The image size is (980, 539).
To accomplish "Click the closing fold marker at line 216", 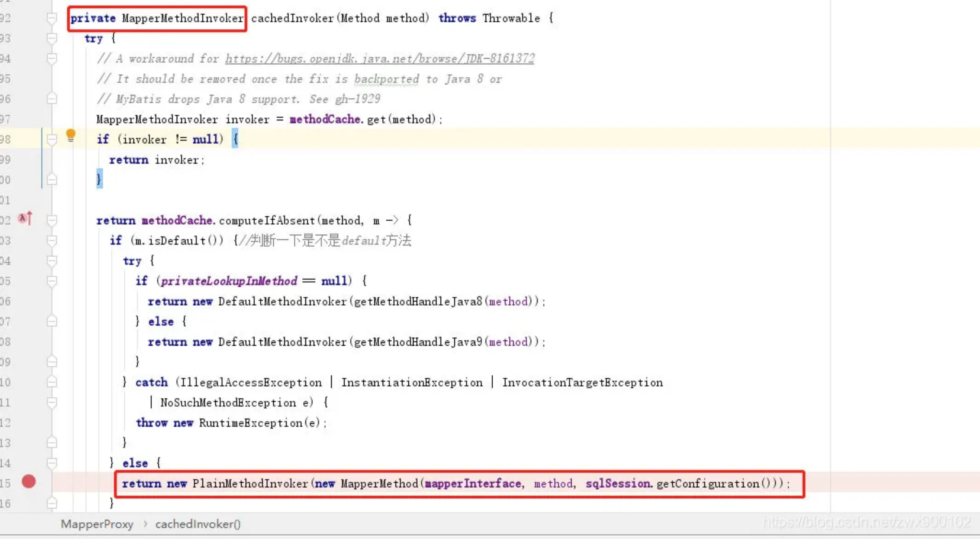I will (x=52, y=503).
